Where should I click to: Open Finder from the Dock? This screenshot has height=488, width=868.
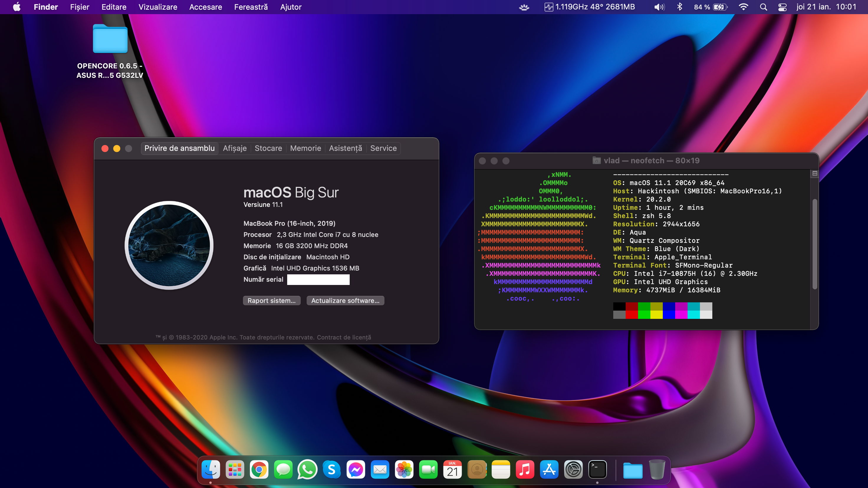pyautogui.click(x=211, y=469)
